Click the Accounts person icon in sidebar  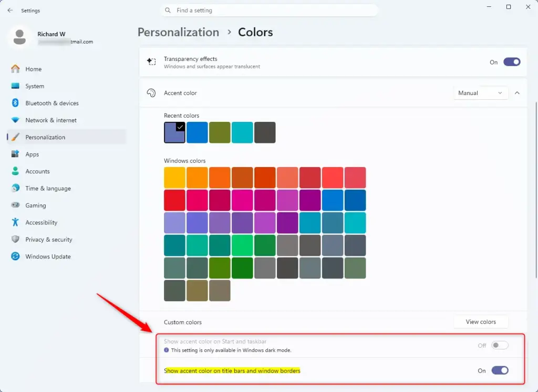(15, 171)
